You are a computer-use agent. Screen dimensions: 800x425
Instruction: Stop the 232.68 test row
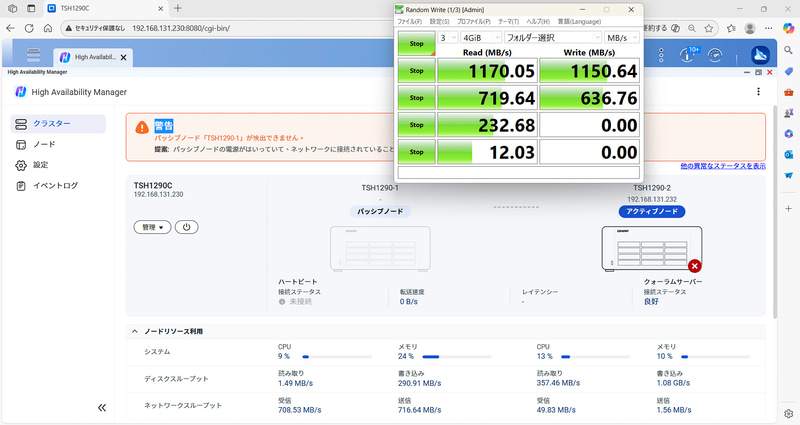(416, 124)
